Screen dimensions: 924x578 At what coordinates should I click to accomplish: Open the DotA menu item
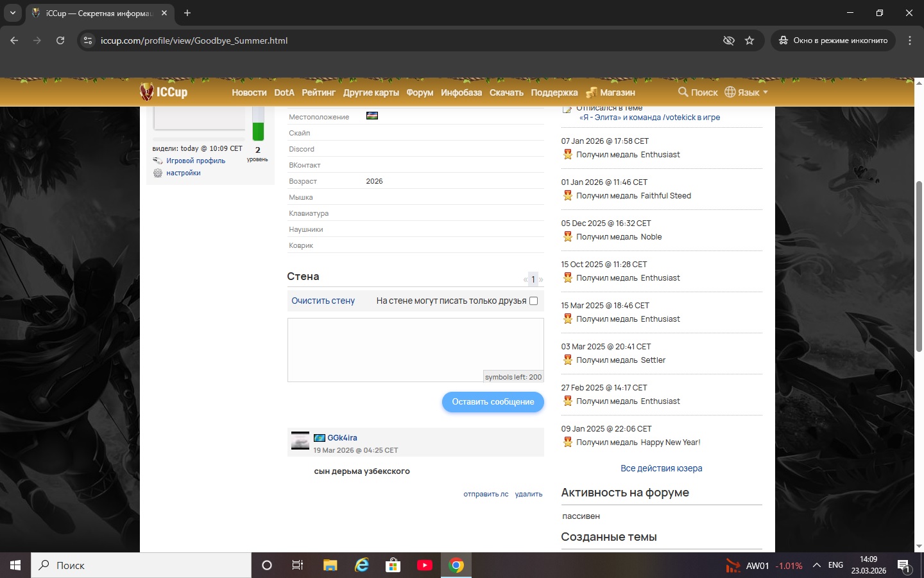point(284,92)
